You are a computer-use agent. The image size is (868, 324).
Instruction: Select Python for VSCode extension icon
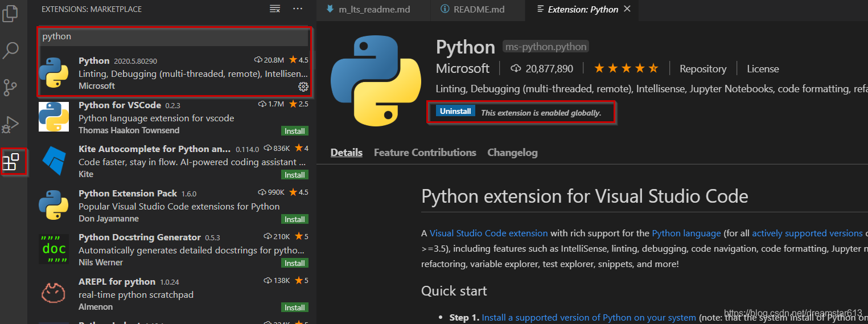[54, 117]
